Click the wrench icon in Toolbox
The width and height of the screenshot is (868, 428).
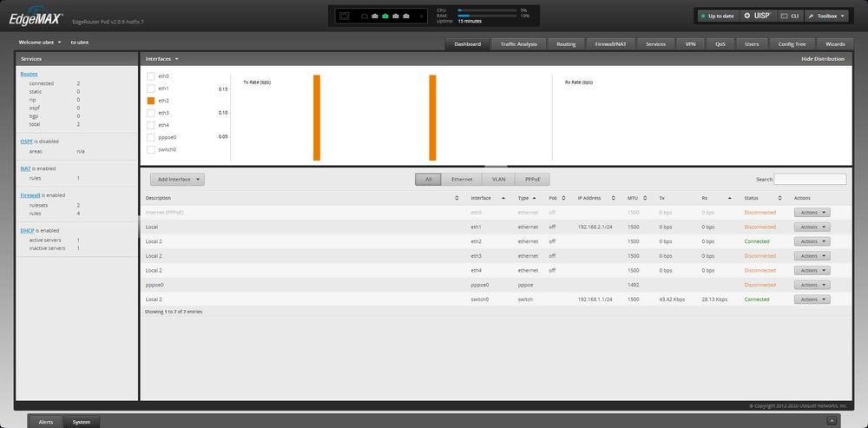(x=811, y=16)
